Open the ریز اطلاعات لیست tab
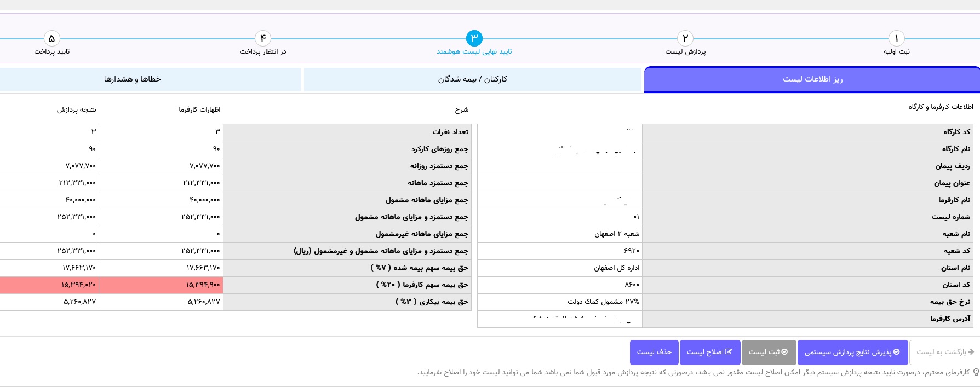This screenshot has height=387, width=980. point(812,79)
